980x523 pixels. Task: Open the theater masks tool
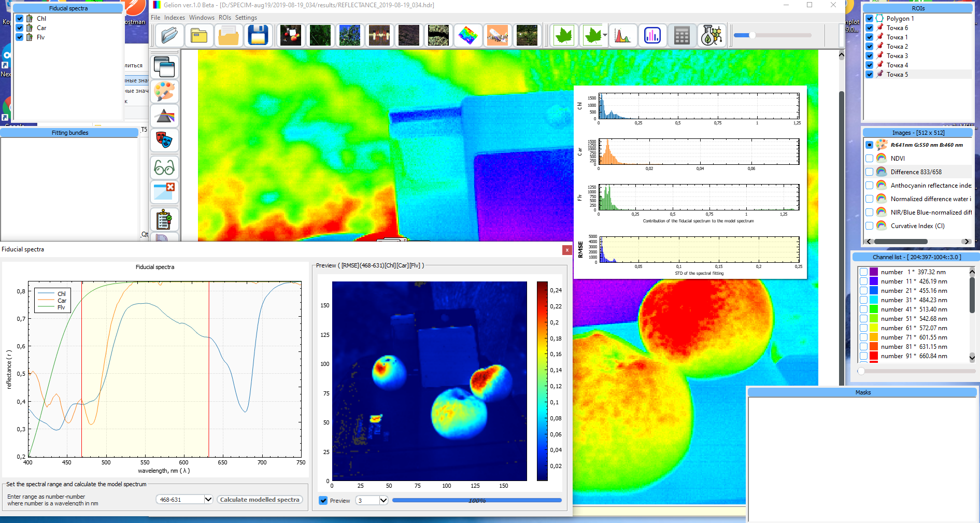point(164,140)
